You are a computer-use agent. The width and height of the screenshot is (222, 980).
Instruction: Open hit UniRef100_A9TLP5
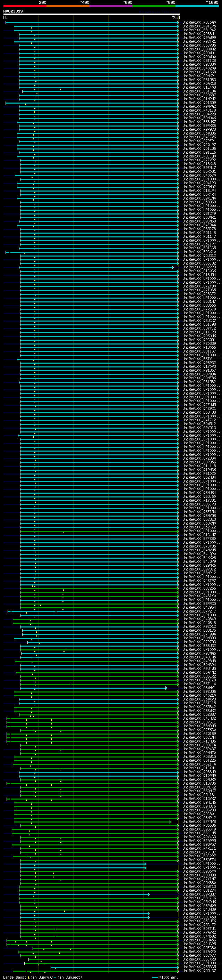point(199,26)
